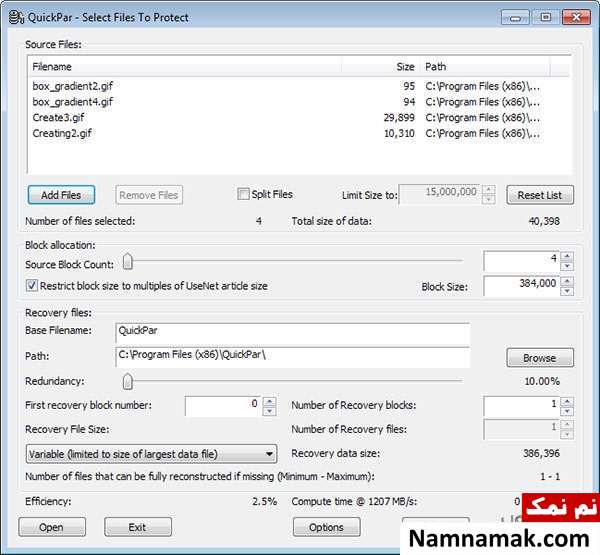
Task: Enable the Split Files checkbox
Action: tap(243, 194)
